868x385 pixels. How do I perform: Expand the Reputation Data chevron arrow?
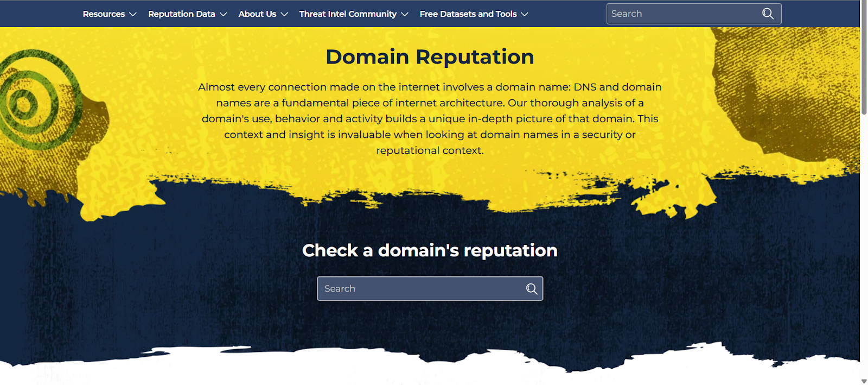pyautogui.click(x=223, y=14)
